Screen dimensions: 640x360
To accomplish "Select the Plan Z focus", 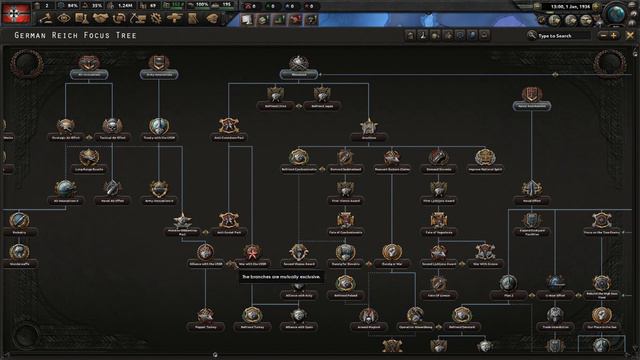I will [508, 288].
